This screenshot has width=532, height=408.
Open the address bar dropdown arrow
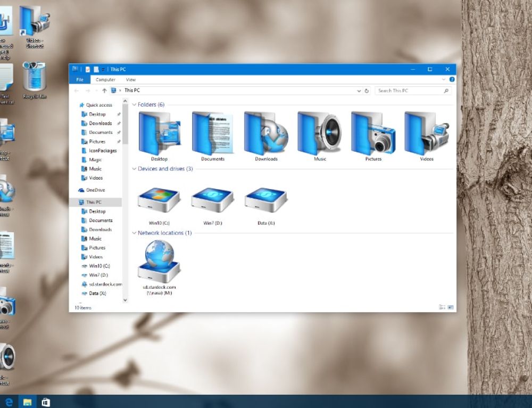pyautogui.click(x=359, y=90)
